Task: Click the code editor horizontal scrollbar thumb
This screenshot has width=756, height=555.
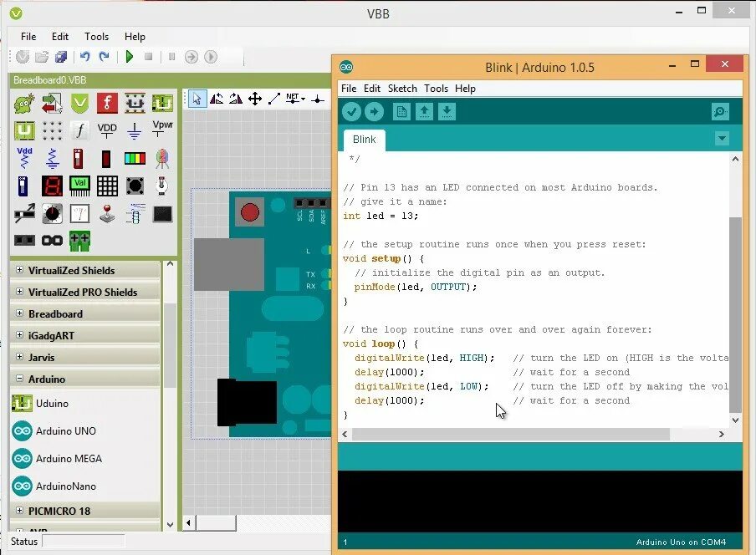Action: pos(511,434)
